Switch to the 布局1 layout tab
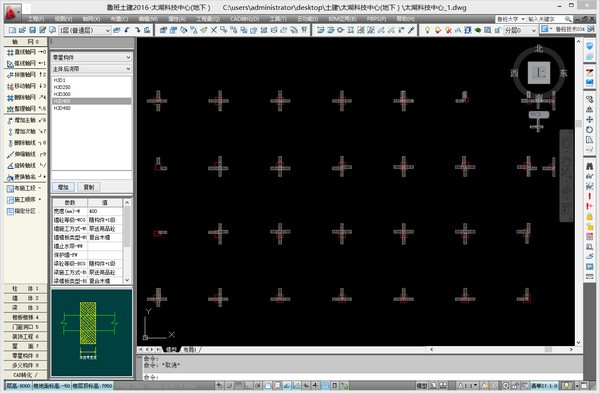Image resolution: width=600 pixels, height=394 pixels. tap(189, 349)
